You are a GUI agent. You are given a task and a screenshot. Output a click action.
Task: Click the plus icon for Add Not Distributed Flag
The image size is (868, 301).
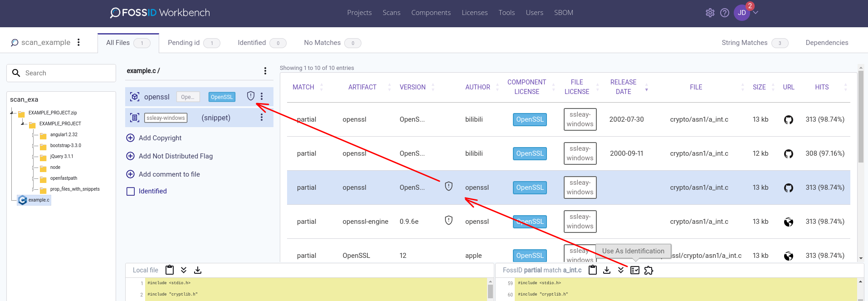click(x=130, y=156)
